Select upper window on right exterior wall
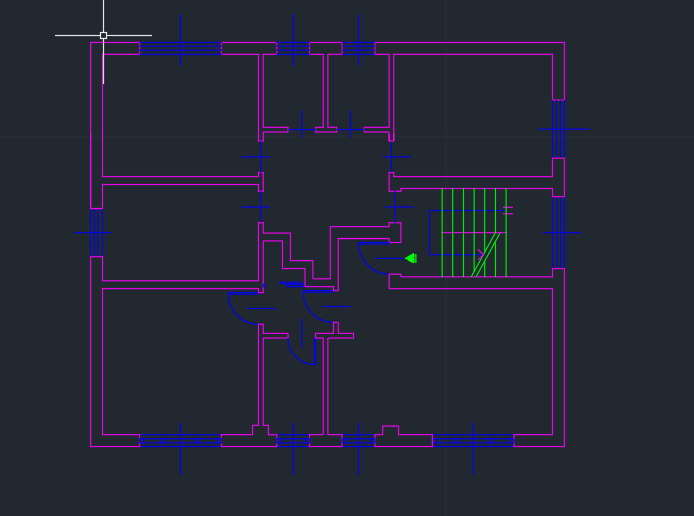Viewport: 694px width, 516px height. pos(558,129)
